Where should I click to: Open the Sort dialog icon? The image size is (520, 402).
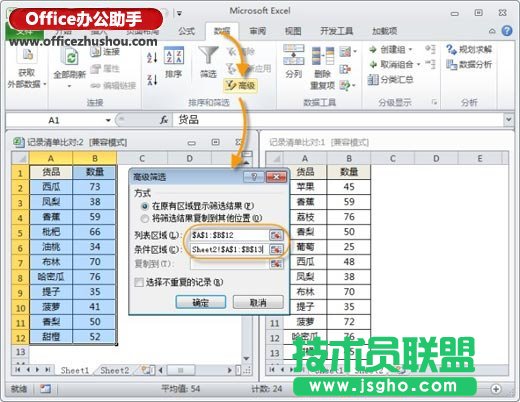[x=174, y=55]
